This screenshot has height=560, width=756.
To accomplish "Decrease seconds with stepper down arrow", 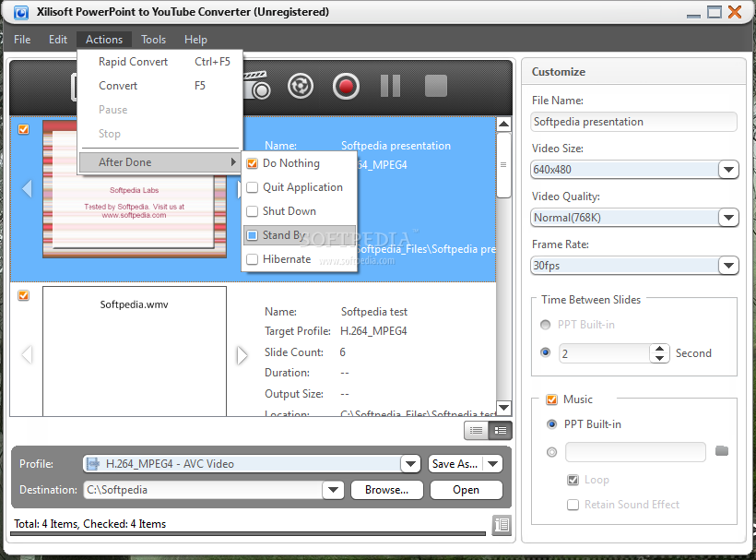I will pyautogui.click(x=659, y=358).
